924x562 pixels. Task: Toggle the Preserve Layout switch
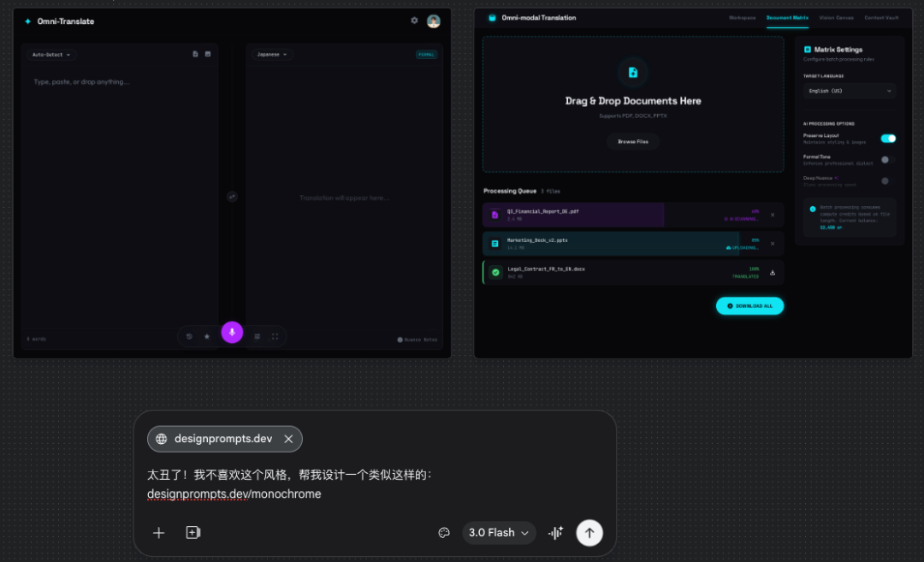pyautogui.click(x=888, y=139)
